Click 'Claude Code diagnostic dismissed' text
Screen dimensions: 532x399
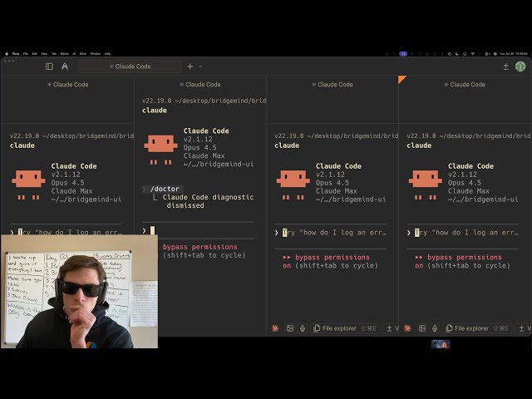pos(208,201)
